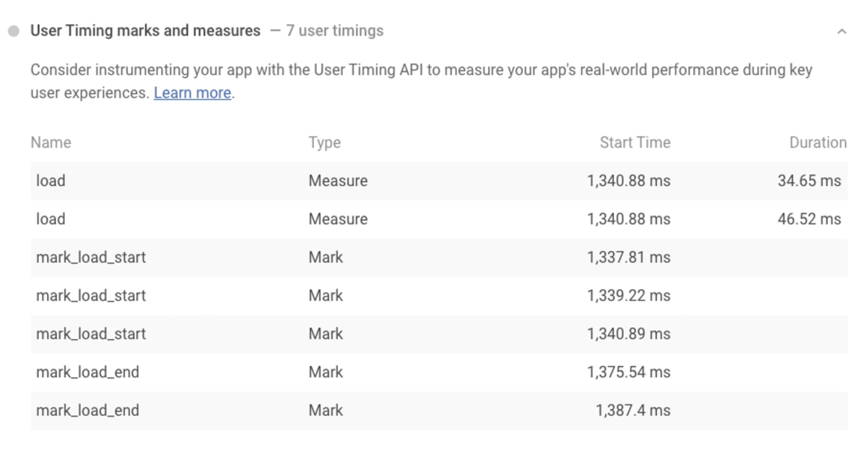Click the gray audit status circle
This screenshot has width=868, height=453.
(x=14, y=31)
